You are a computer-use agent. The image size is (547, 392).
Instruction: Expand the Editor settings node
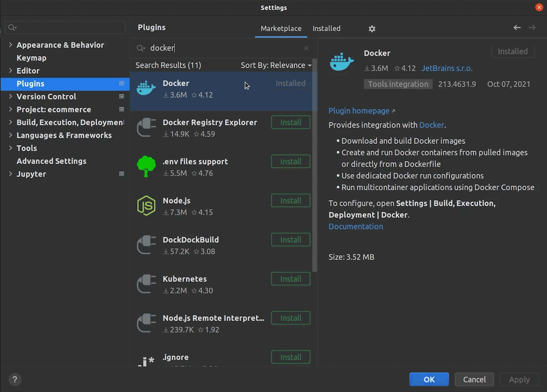(10, 71)
